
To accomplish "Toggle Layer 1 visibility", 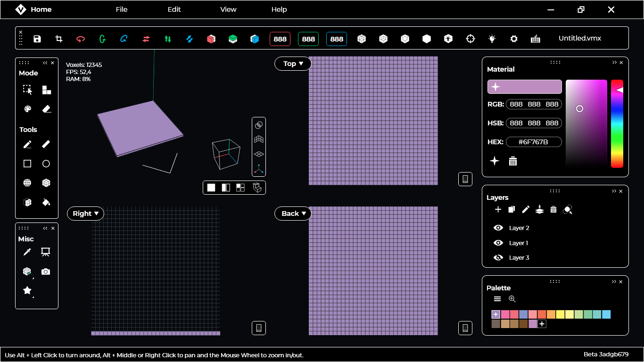I will 498,243.
